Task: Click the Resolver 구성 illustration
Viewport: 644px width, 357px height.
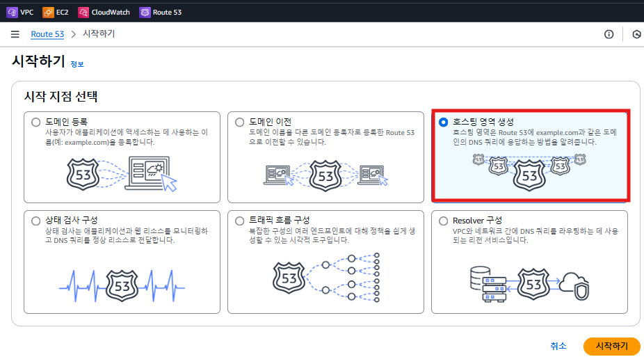Action: [529, 284]
